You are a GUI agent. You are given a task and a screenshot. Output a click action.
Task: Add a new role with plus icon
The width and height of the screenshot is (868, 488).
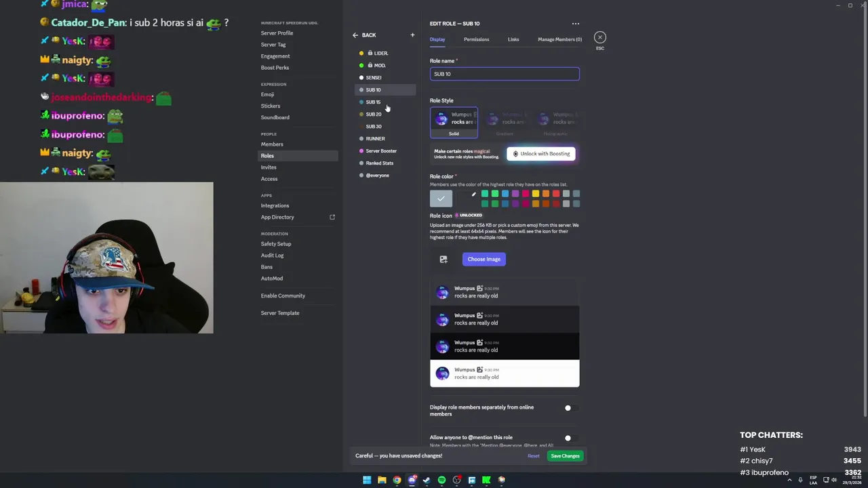[412, 35]
